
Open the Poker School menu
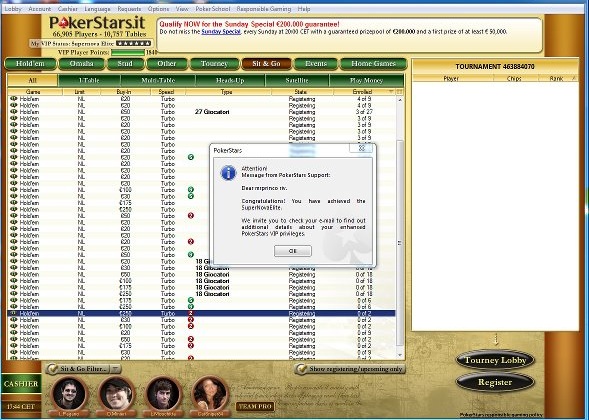tap(213, 9)
